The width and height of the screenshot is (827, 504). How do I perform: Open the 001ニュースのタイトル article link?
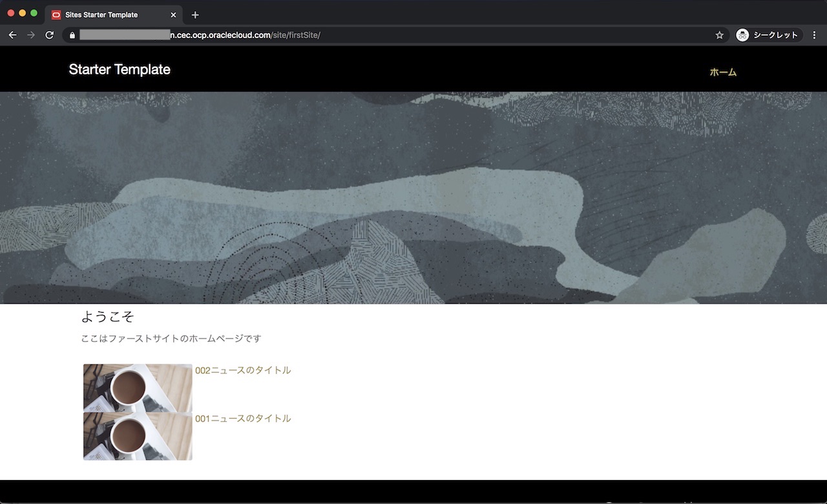(x=243, y=419)
